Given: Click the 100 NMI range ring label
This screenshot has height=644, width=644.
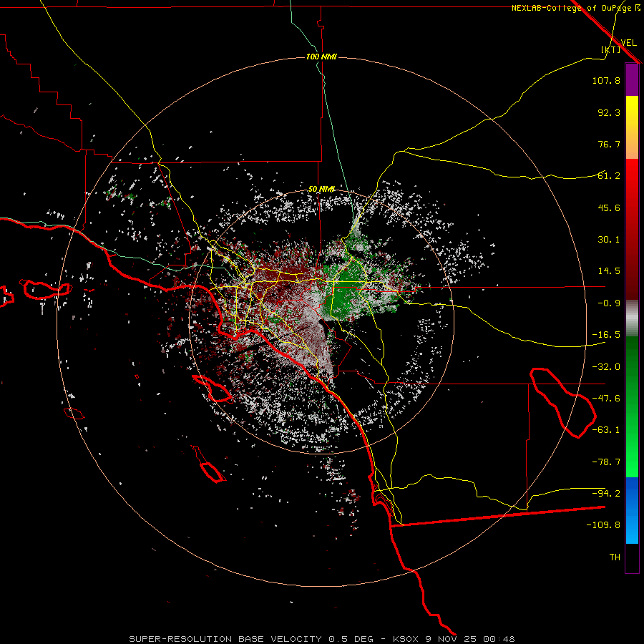Looking at the screenshot, I should pyautogui.click(x=321, y=57).
